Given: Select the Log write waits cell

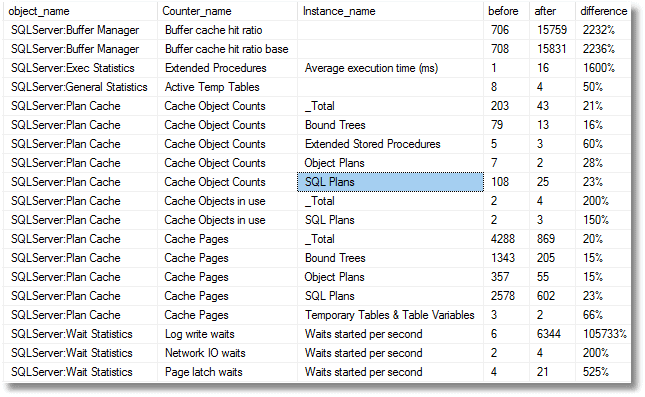Looking at the screenshot, I should coord(227,334).
